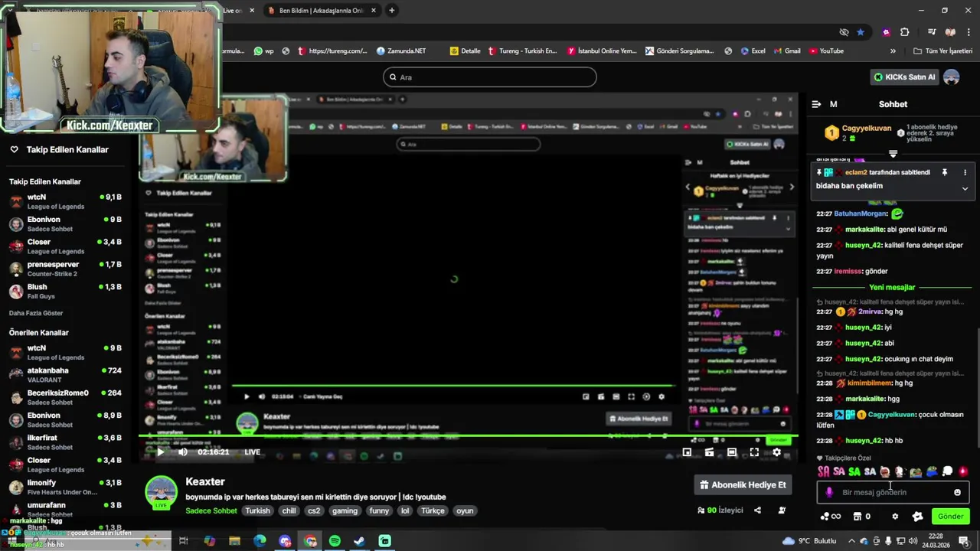
Task: Open İstanbul Online Yem... bookmark
Action: 602,51
